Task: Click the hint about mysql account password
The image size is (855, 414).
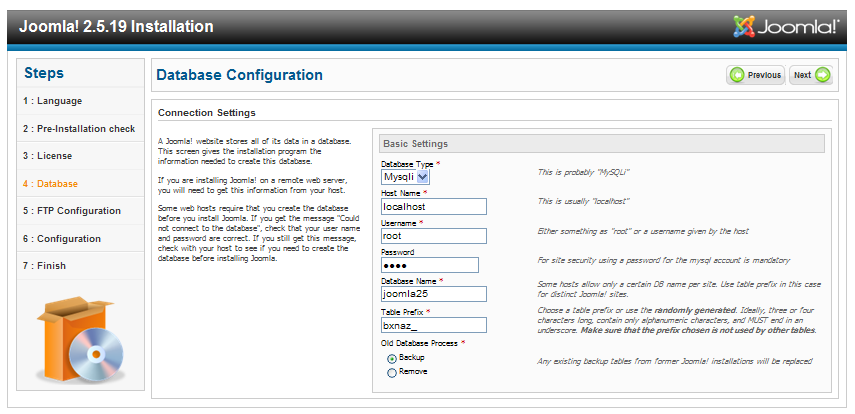Action: [x=663, y=261]
